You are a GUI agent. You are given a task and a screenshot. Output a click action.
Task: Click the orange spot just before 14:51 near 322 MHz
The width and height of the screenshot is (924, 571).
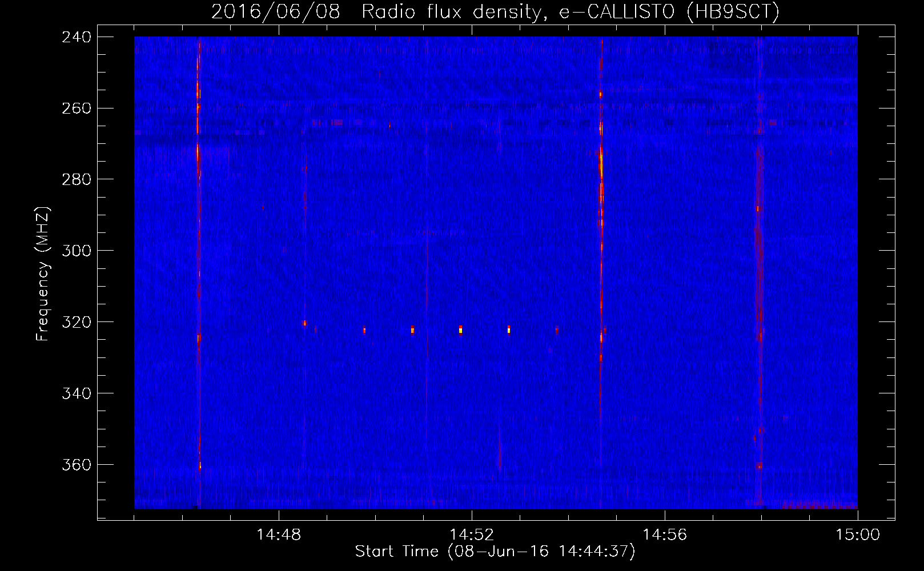pos(412,329)
